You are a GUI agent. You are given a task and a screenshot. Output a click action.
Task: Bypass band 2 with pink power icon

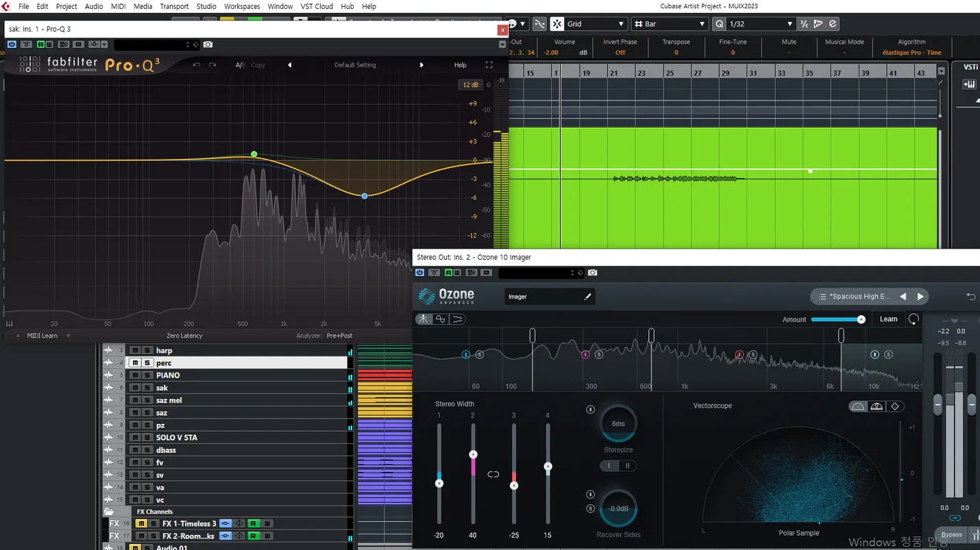click(x=585, y=355)
